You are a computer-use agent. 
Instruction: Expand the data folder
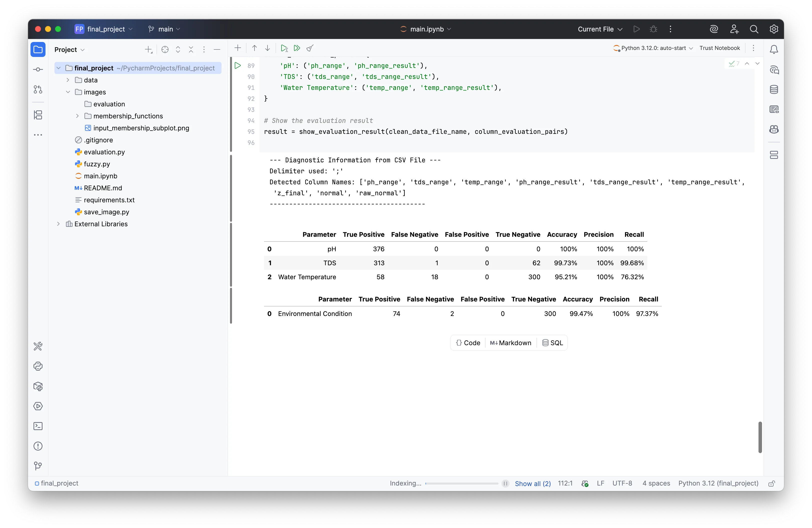click(x=68, y=80)
